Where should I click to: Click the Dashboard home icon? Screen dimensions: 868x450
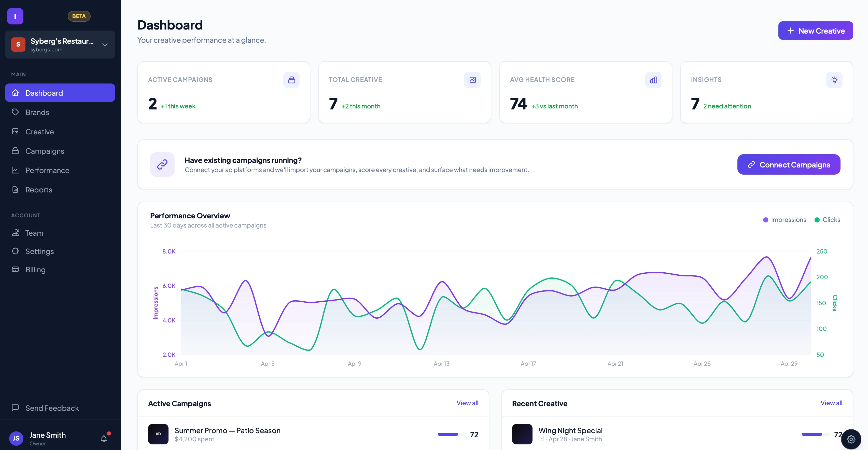pos(15,93)
